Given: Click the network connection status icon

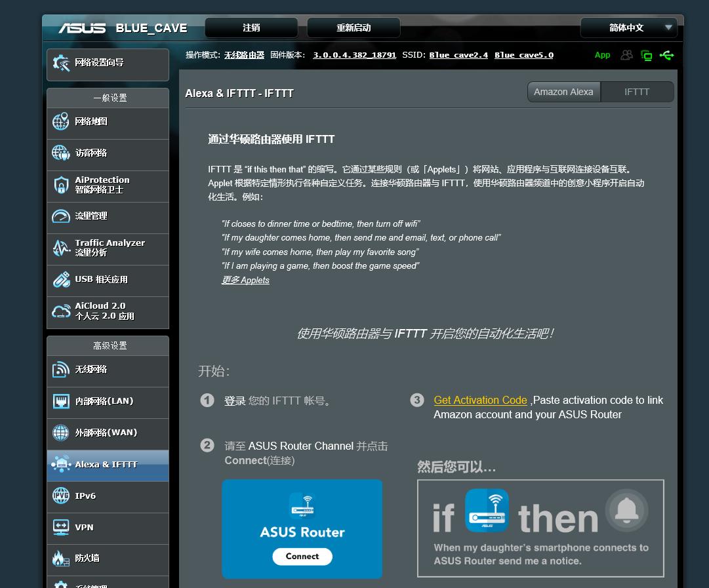Looking at the screenshot, I should [646, 55].
